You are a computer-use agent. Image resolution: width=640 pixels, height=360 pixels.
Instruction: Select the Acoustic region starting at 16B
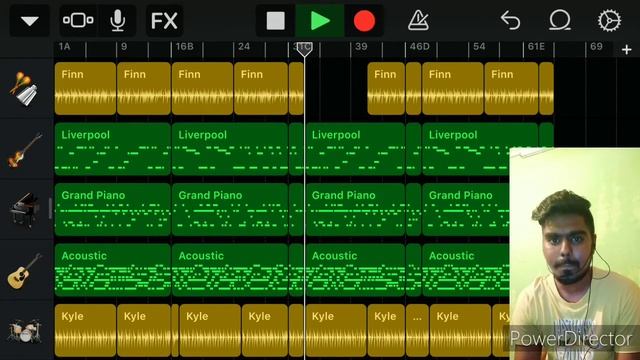[230, 270]
